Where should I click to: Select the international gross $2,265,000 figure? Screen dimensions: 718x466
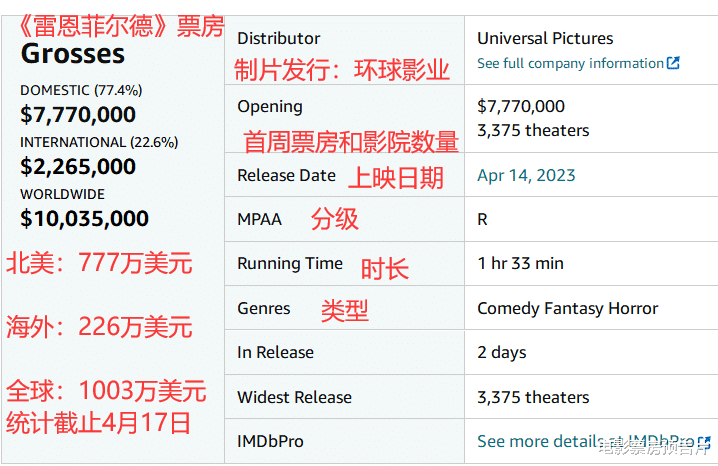coord(78,166)
